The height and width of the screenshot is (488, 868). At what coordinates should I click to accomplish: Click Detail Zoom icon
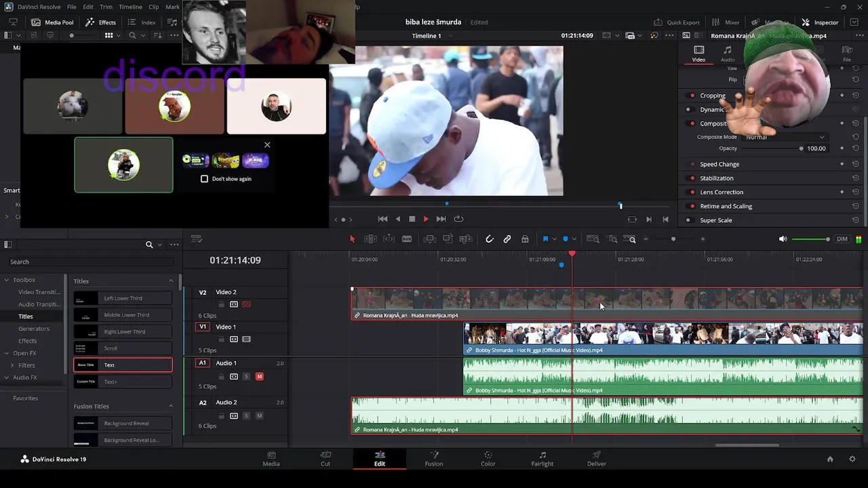click(x=613, y=239)
